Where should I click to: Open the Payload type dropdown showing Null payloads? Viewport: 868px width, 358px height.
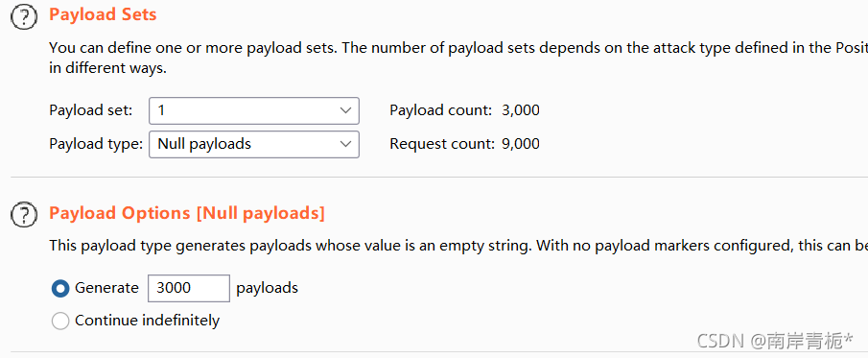(254, 144)
